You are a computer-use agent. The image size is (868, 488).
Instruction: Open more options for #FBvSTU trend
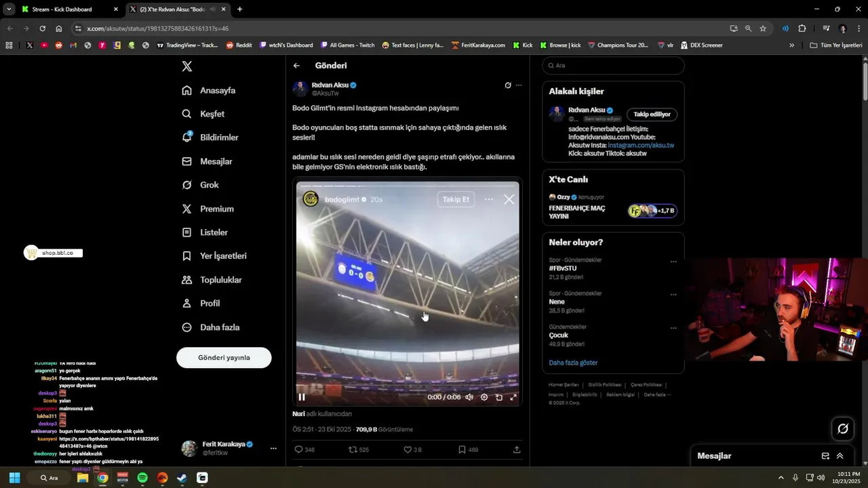click(x=673, y=262)
